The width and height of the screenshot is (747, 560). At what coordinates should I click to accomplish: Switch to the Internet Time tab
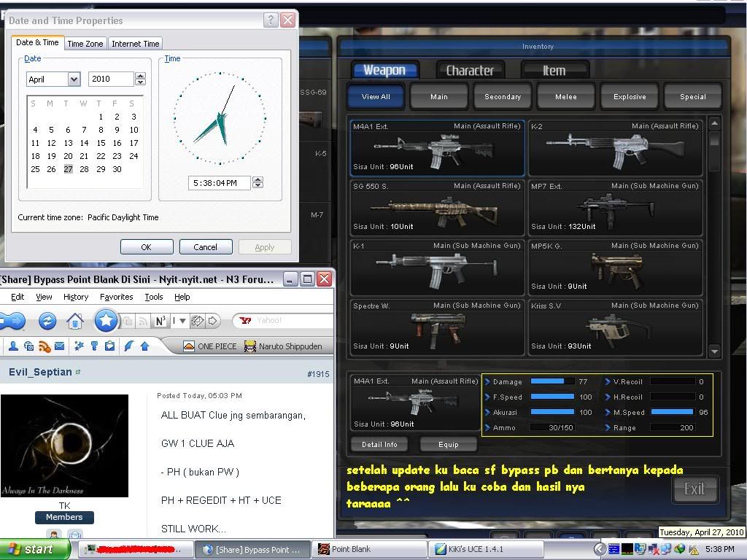click(136, 44)
